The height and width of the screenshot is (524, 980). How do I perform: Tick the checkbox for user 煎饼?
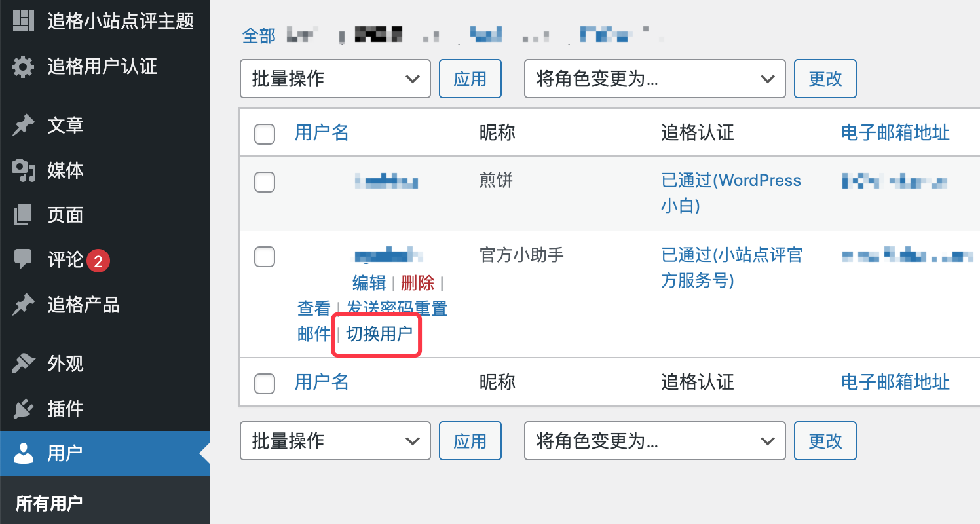(x=265, y=182)
